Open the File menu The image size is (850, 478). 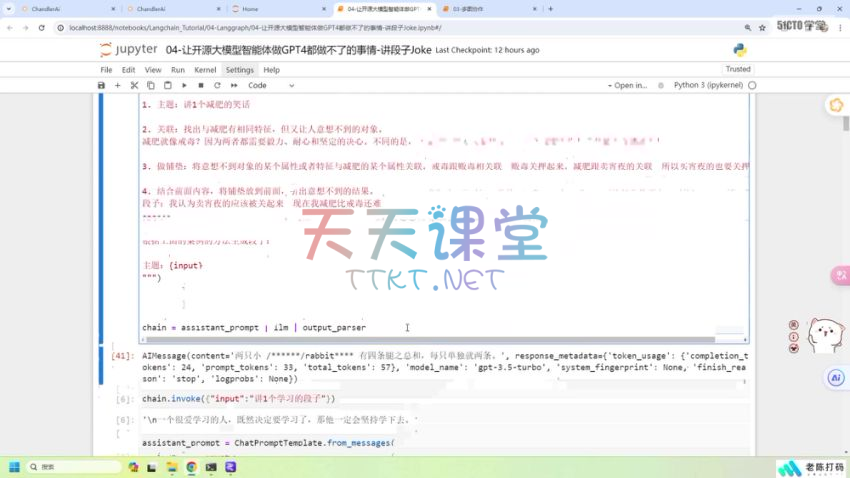click(x=106, y=70)
